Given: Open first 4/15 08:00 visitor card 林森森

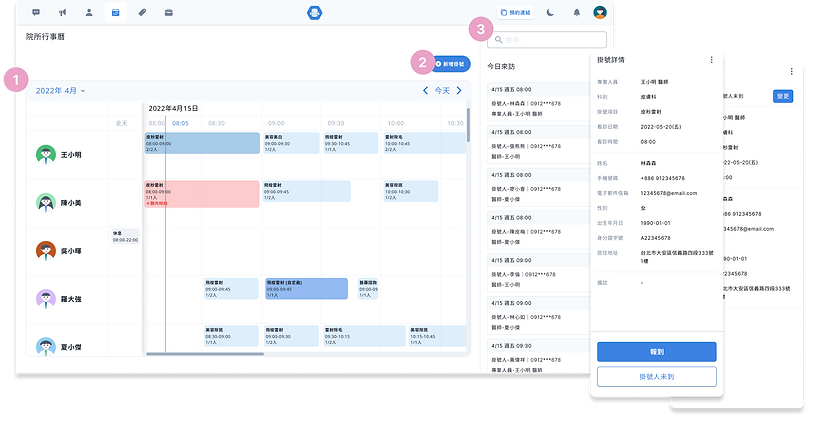Looking at the screenshot, I should click(x=539, y=101).
